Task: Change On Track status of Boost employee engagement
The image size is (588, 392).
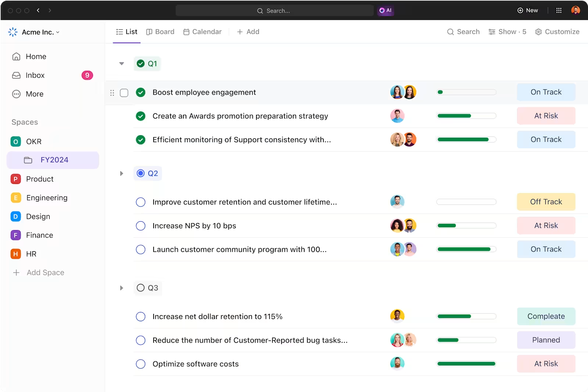Action: click(546, 92)
